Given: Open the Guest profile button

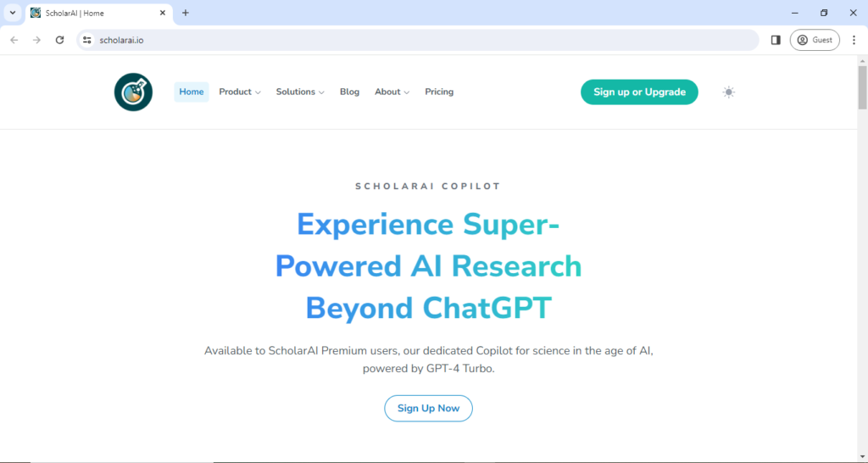Looking at the screenshot, I should [815, 40].
